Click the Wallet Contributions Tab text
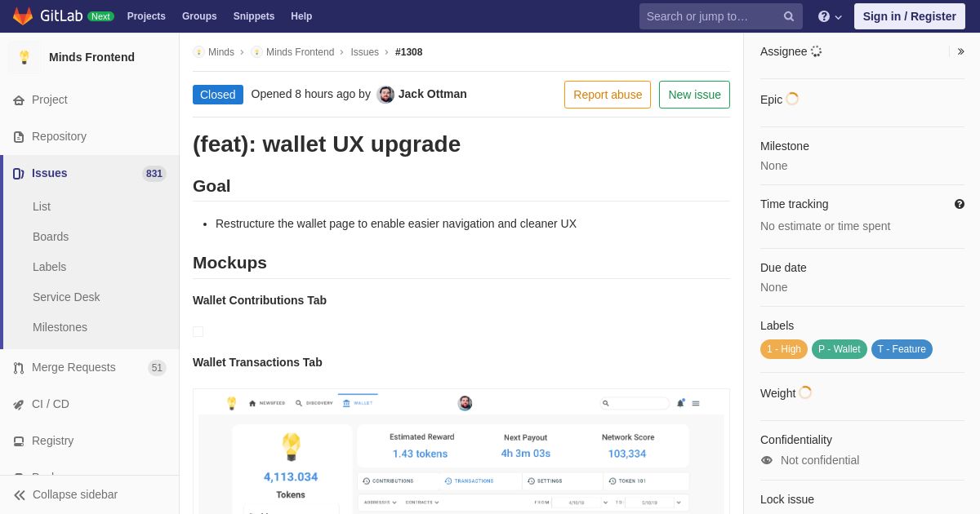Image resolution: width=980 pixels, height=514 pixels. (260, 300)
